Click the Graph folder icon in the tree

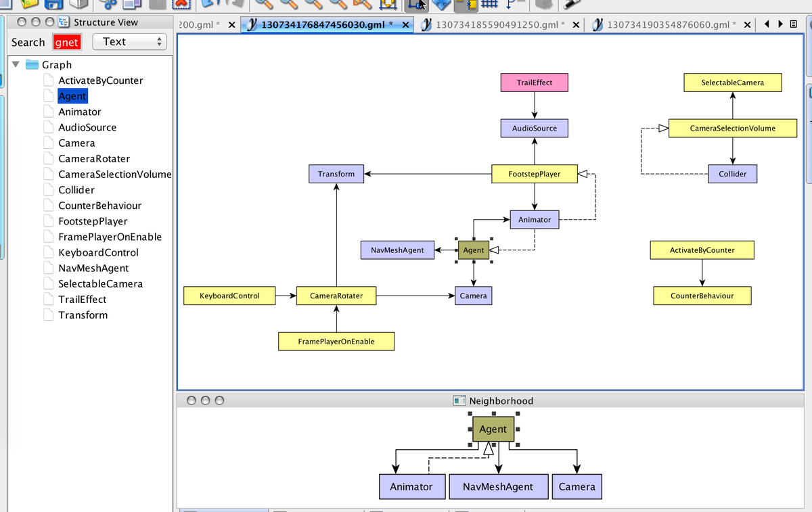pos(32,65)
